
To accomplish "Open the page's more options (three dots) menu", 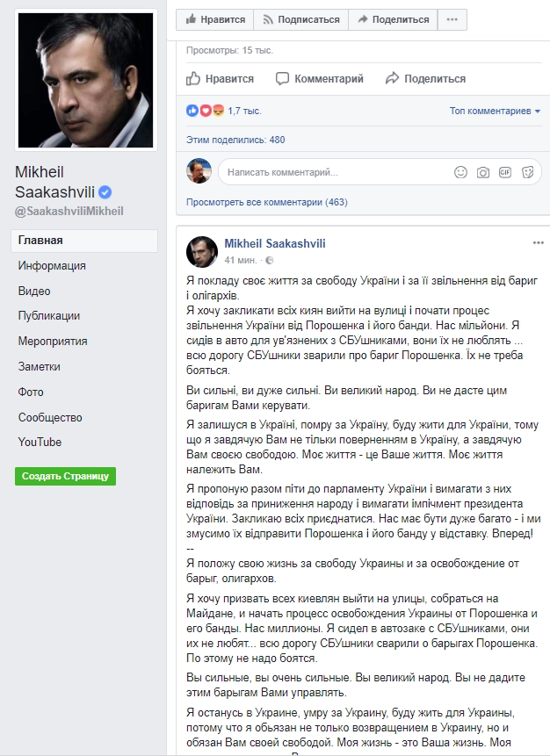I will pyautogui.click(x=452, y=19).
